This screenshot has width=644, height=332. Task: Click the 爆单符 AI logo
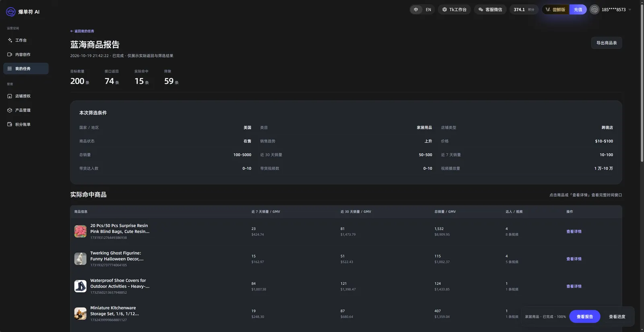click(23, 12)
